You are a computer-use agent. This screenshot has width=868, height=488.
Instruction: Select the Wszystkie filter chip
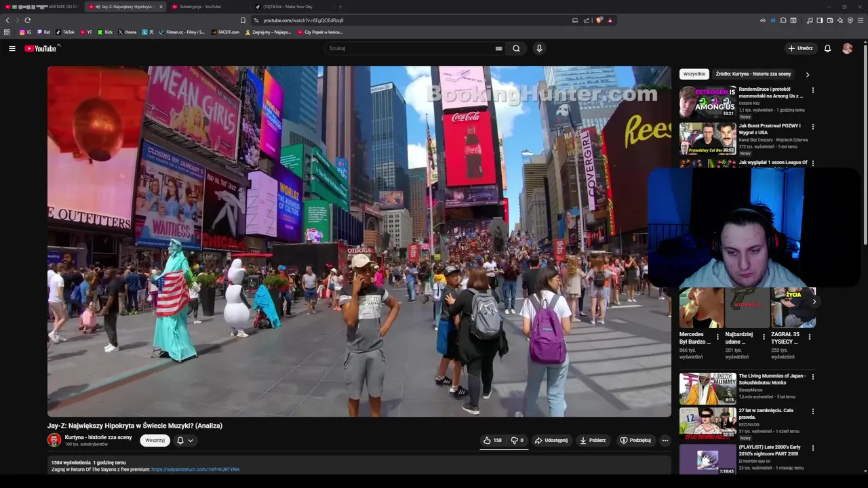point(694,74)
